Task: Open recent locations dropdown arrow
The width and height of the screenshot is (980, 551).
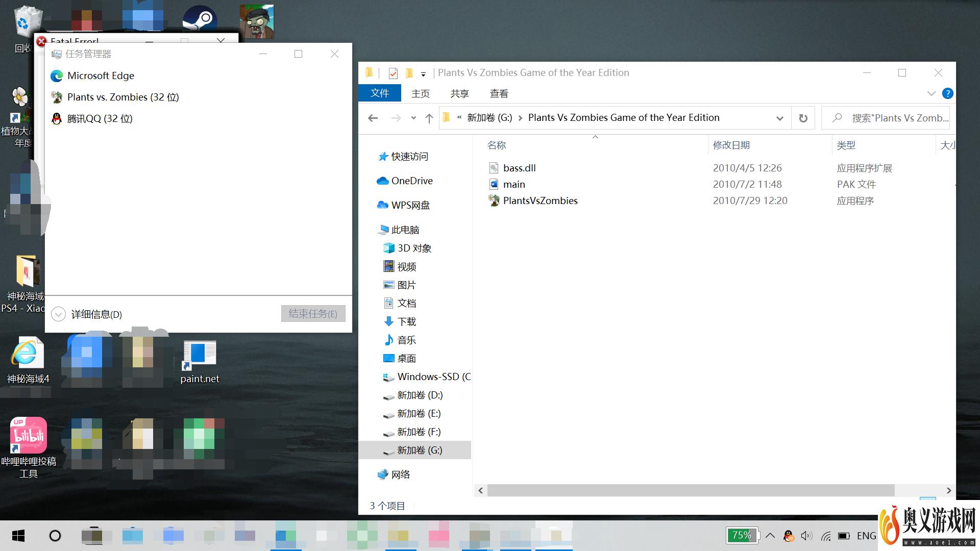Action: (413, 118)
